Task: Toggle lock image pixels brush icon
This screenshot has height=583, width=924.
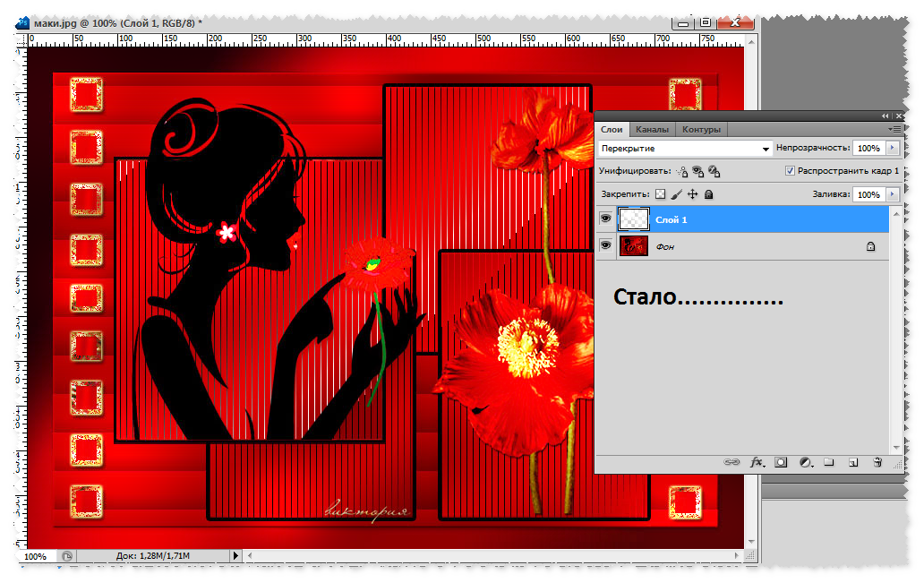Action: (x=677, y=194)
